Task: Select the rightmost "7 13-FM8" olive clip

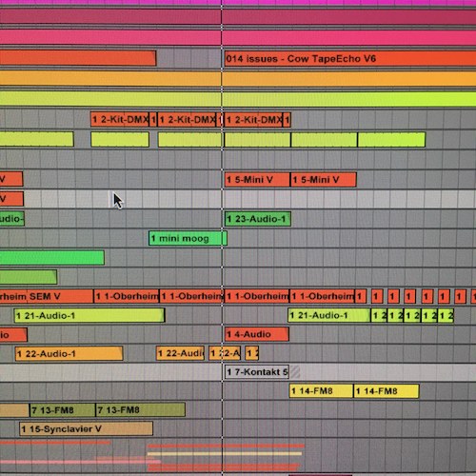Action: (x=141, y=410)
